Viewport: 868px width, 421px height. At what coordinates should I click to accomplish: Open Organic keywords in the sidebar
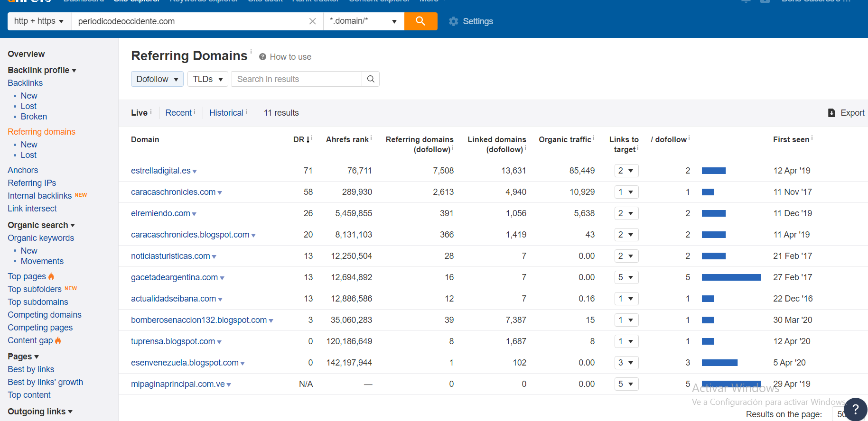(41, 238)
